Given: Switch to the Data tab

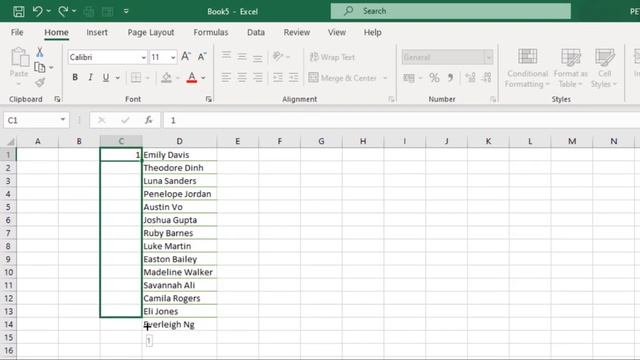Looking at the screenshot, I should coord(256,32).
